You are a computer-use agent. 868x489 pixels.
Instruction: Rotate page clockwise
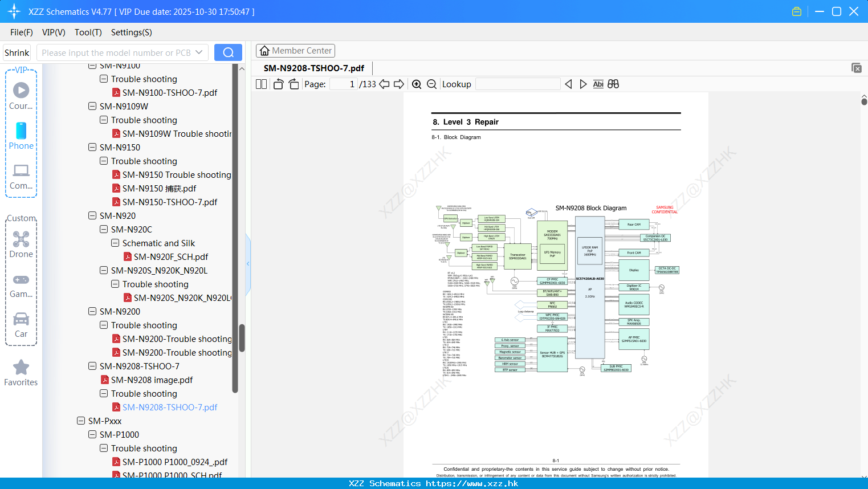click(294, 84)
